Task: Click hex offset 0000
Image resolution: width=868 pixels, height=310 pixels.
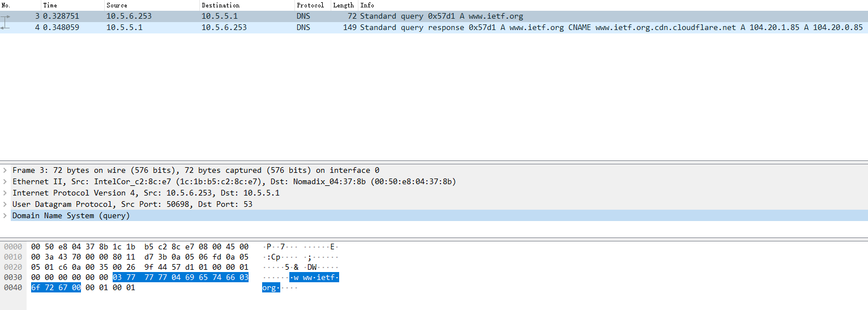Action: pos(13,247)
